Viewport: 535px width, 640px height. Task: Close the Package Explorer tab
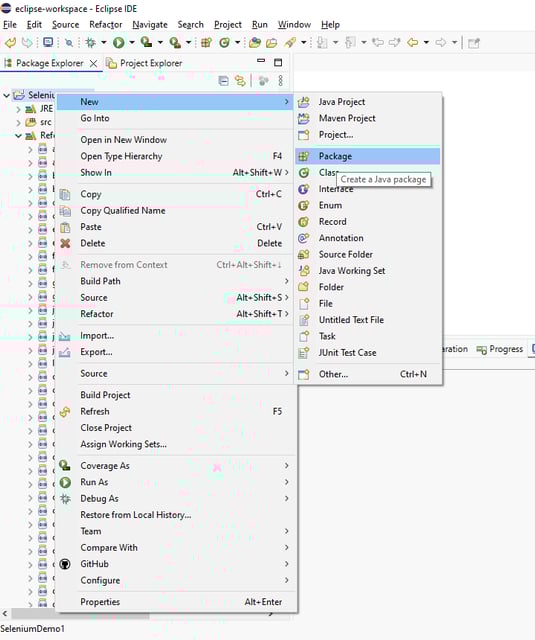coord(93,63)
